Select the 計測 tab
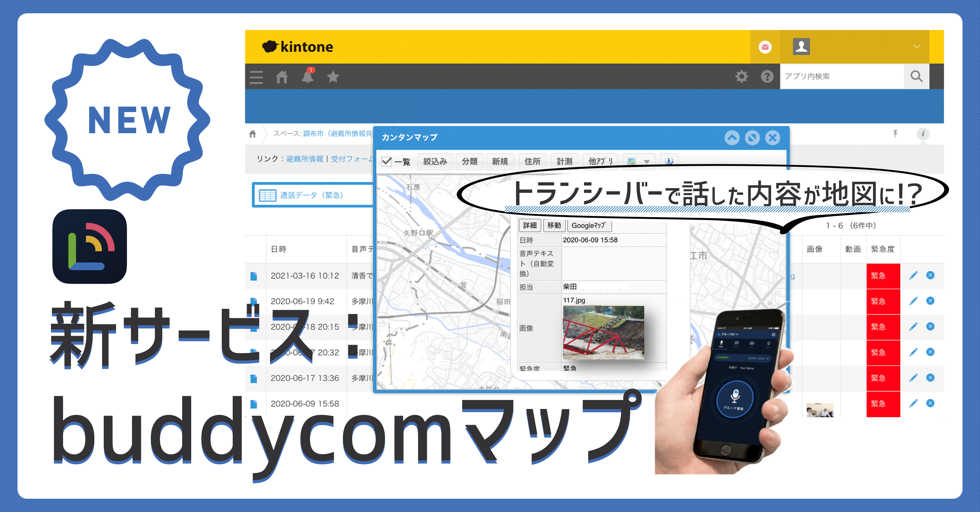 pos(565,161)
